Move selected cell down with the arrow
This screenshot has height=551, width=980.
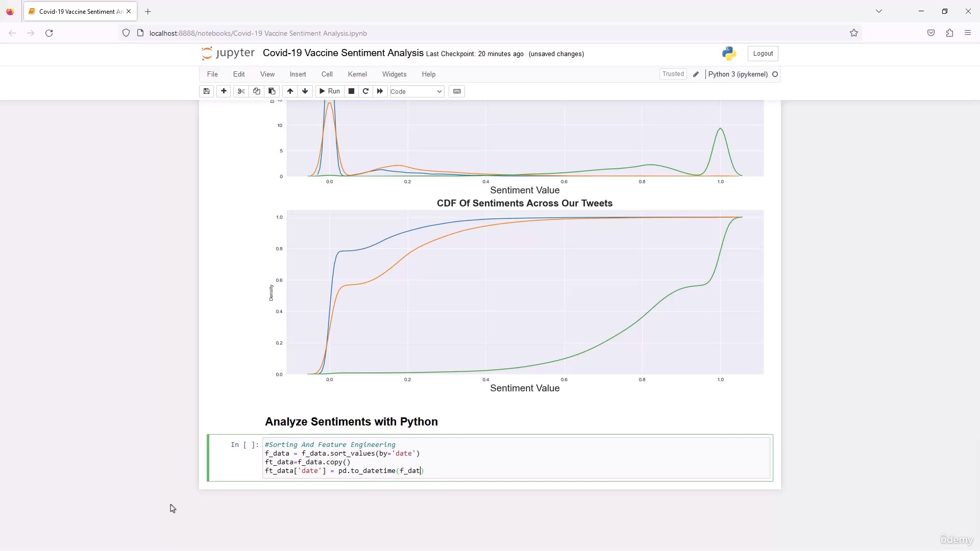pyautogui.click(x=305, y=91)
